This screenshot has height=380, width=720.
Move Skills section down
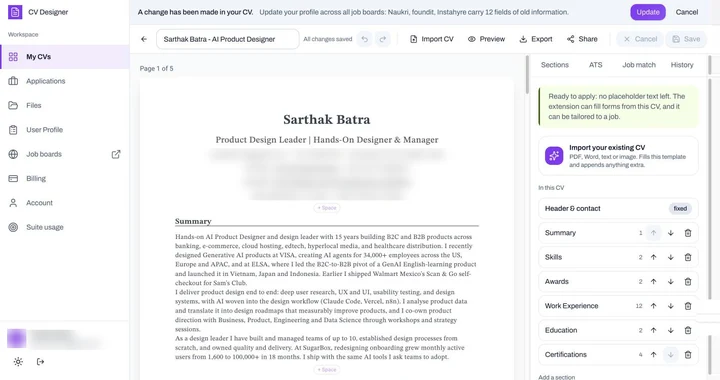click(670, 257)
